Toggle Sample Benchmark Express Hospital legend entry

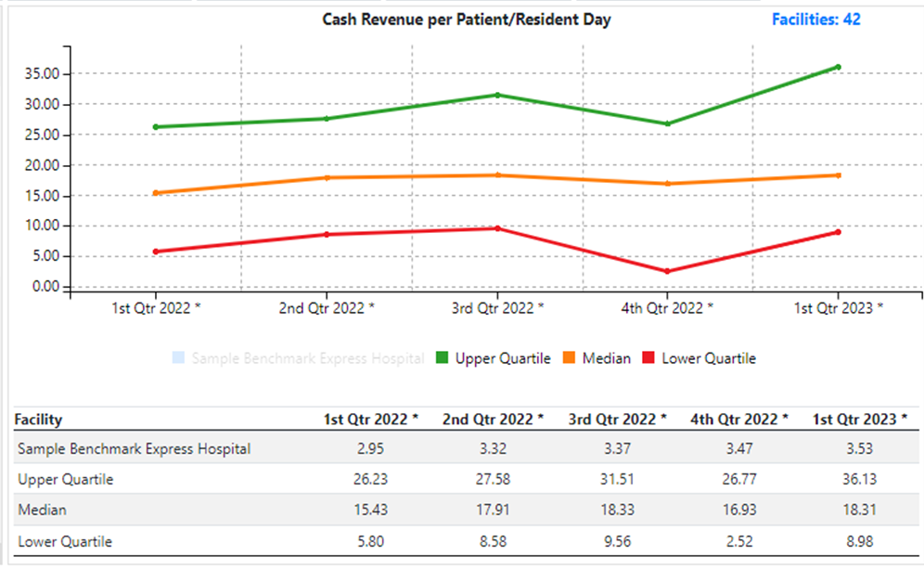(x=298, y=358)
